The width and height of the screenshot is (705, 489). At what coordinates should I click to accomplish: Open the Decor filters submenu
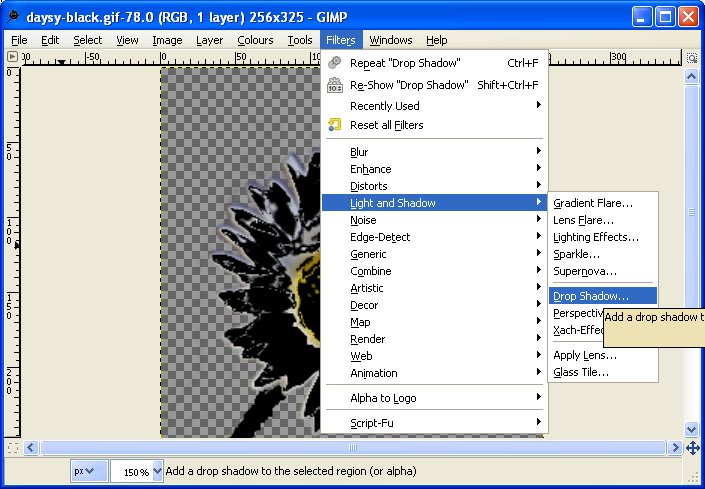click(x=434, y=305)
